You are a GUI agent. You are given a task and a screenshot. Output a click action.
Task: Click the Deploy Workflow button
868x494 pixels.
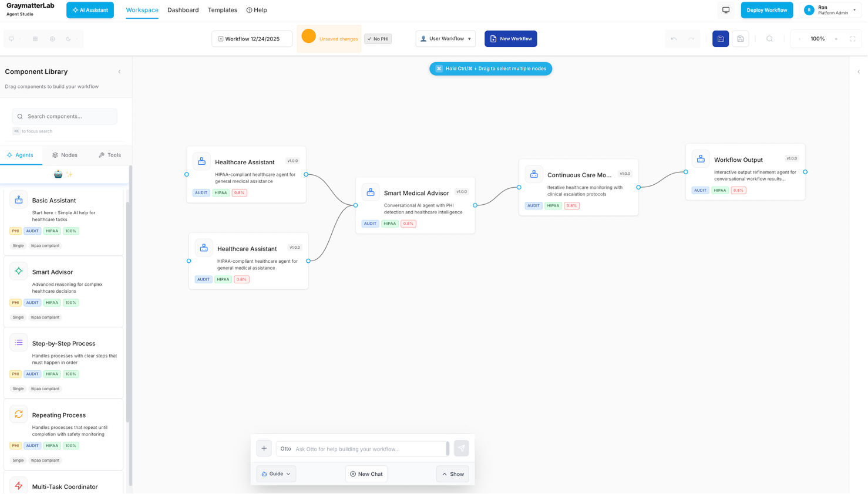(766, 10)
